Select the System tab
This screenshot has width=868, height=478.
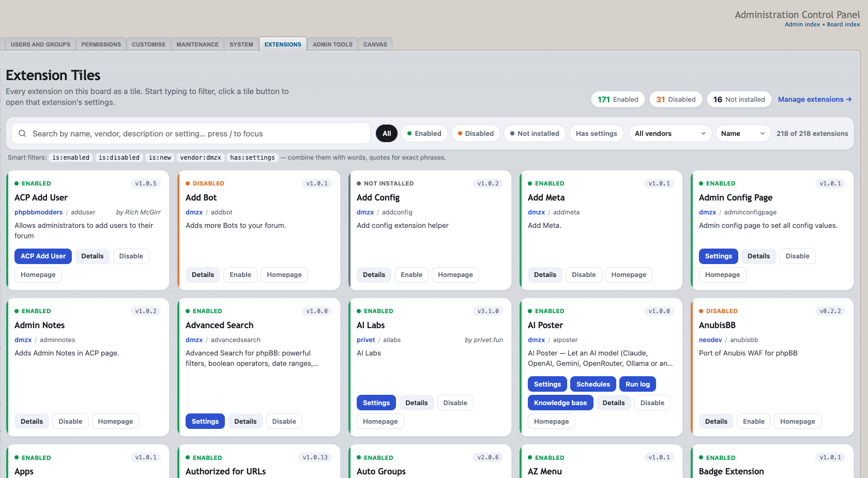pos(241,44)
